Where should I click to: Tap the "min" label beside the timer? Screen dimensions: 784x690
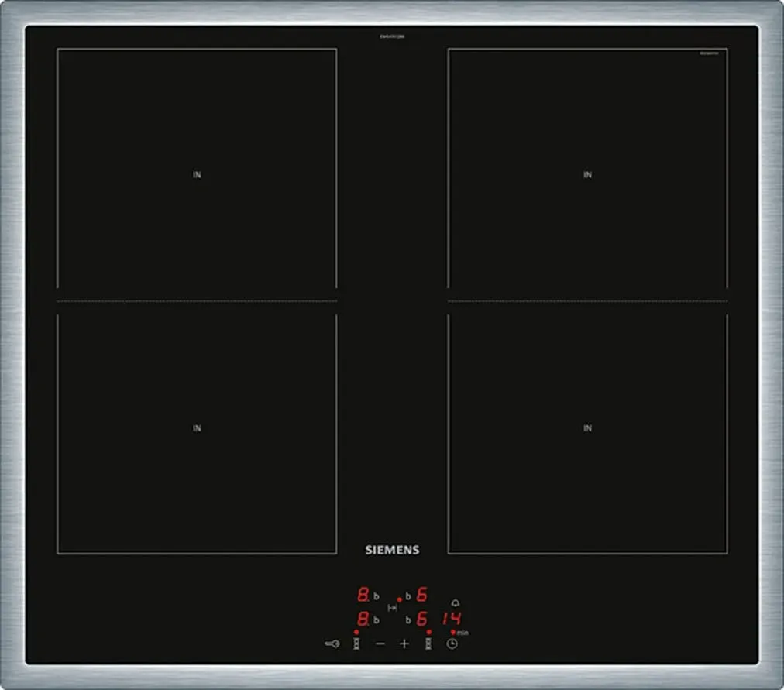[463, 633]
